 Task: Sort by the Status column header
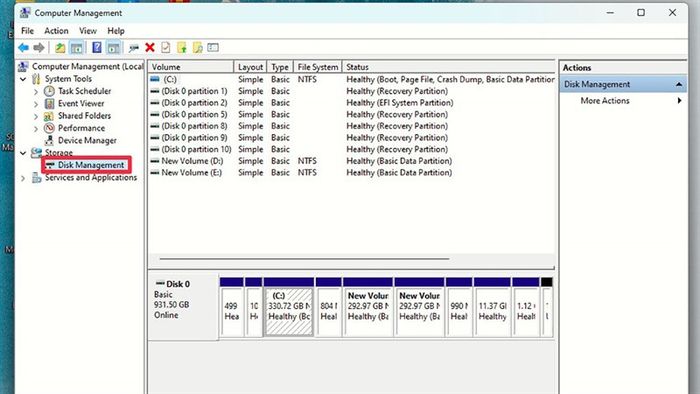(449, 67)
